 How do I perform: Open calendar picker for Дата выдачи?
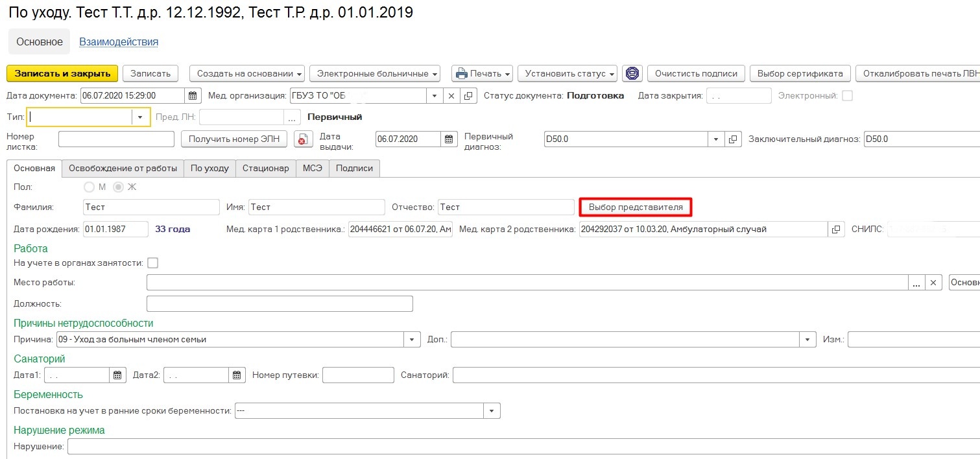449,139
